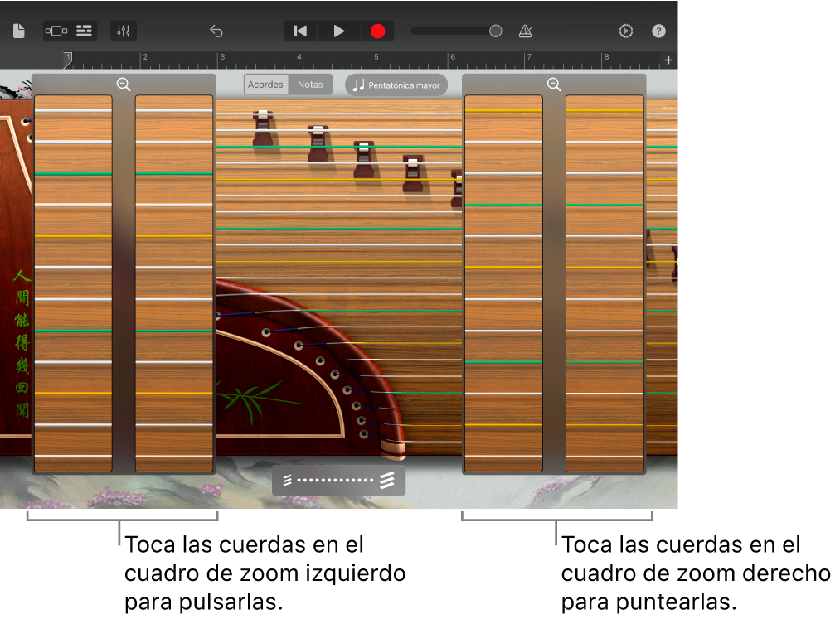Open the song settings gear icon
Image resolution: width=840 pixels, height=624 pixels.
coord(625,31)
